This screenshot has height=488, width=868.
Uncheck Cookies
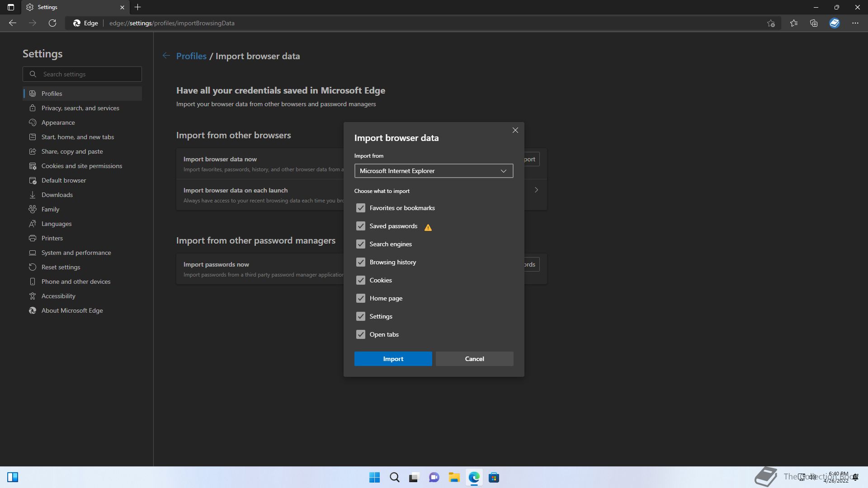360,280
